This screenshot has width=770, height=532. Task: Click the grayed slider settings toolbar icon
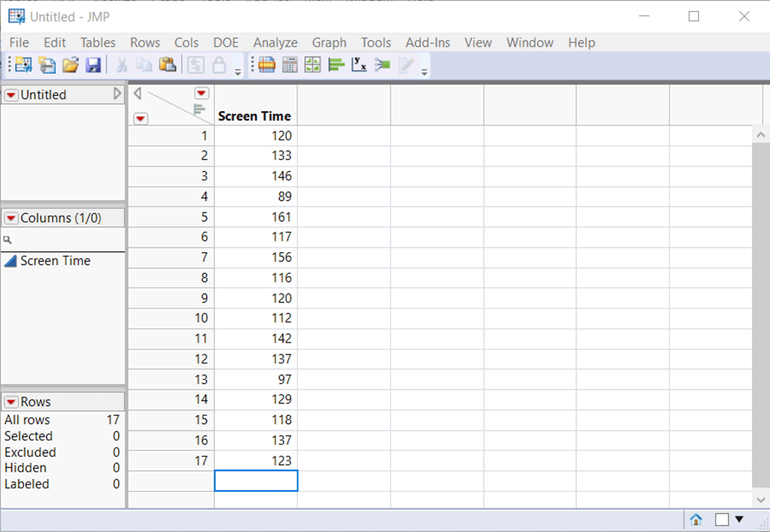tap(196, 65)
